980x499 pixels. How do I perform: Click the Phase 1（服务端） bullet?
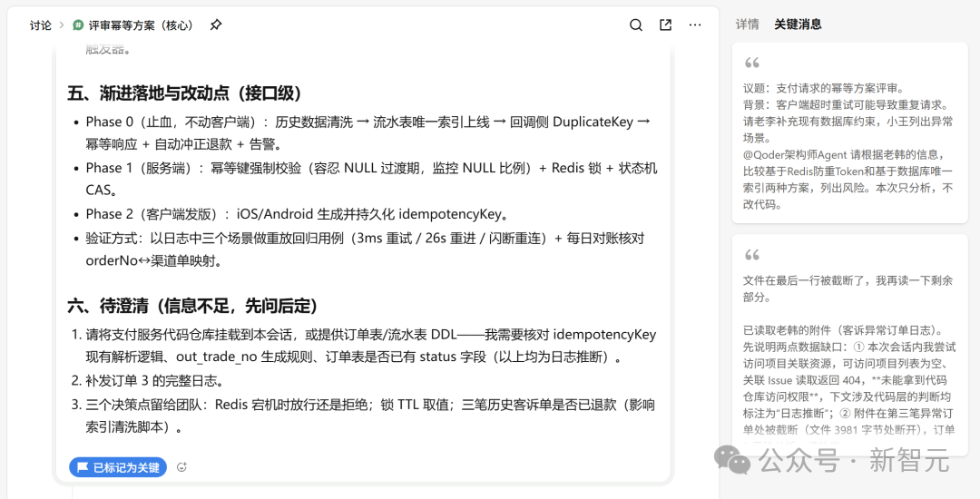(x=370, y=180)
